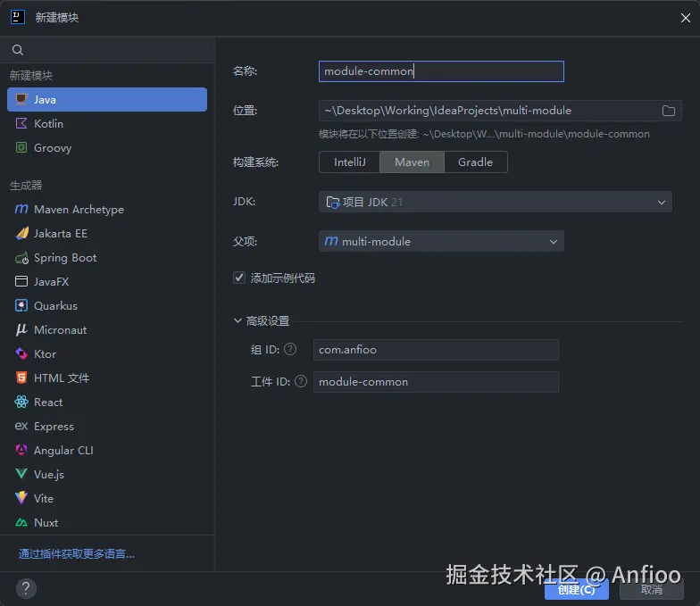Click the 组 ID input field
This screenshot has width=700, height=606.
436,350
